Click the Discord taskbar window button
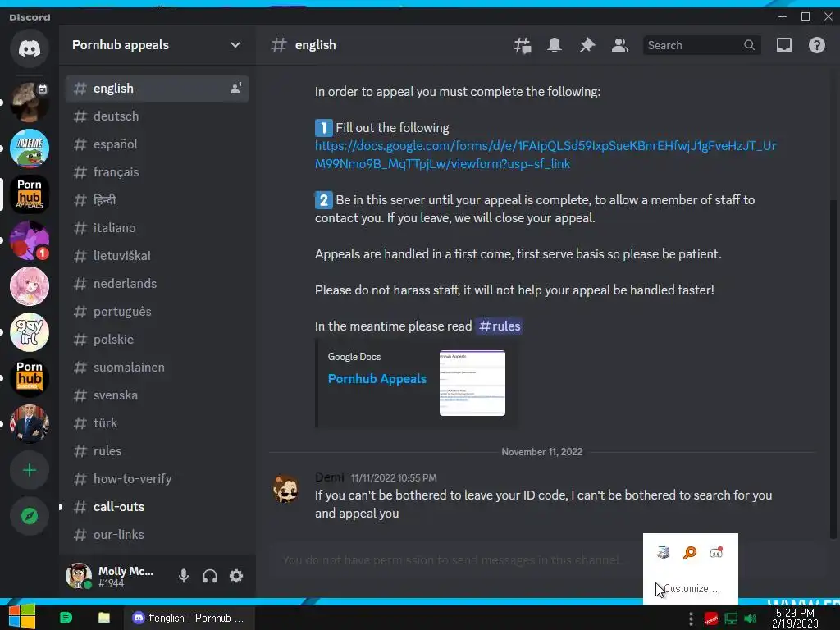The image size is (840, 630). (x=189, y=618)
